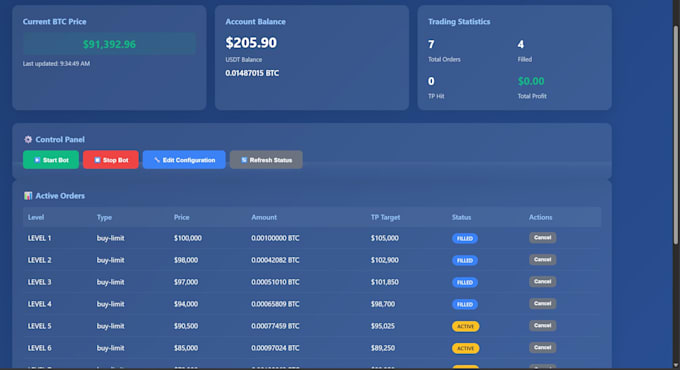Screen dimensions: 680x370
Task: Click the Total Orders count 7
Action: (431, 44)
